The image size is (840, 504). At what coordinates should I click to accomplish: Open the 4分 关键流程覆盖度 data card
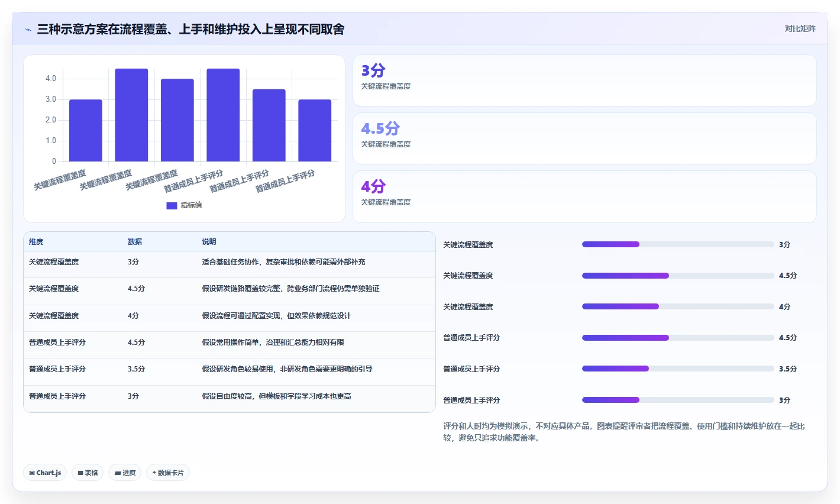point(584,196)
